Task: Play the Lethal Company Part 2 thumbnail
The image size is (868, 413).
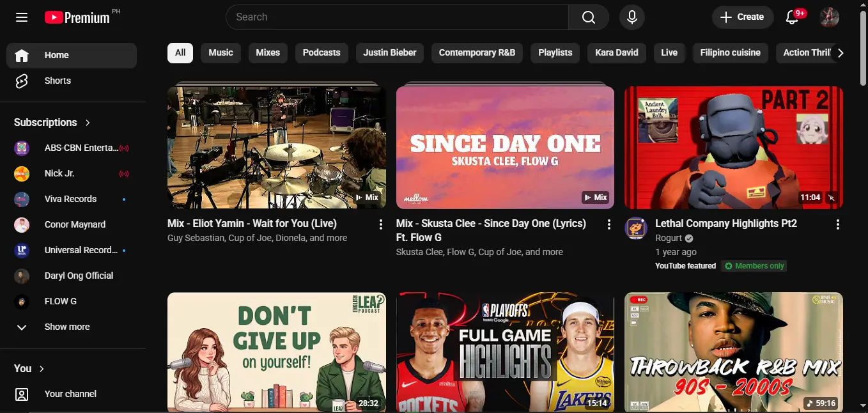Action: click(734, 148)
